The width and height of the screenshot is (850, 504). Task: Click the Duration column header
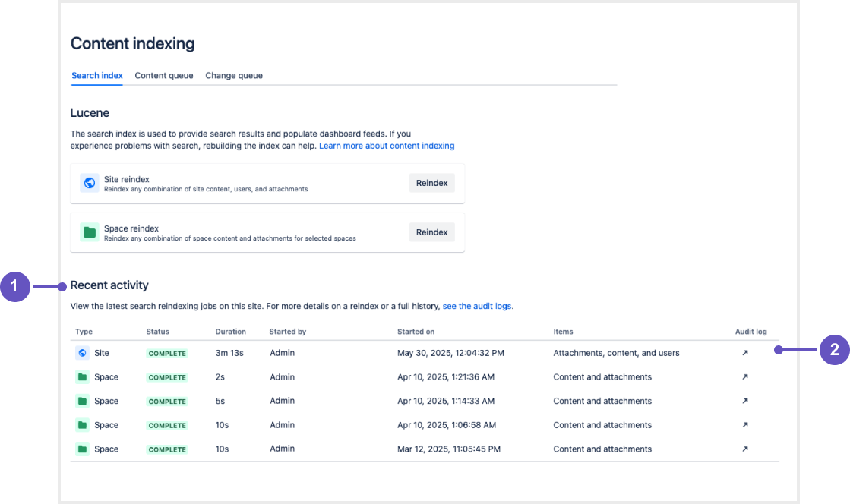[231, 332]
